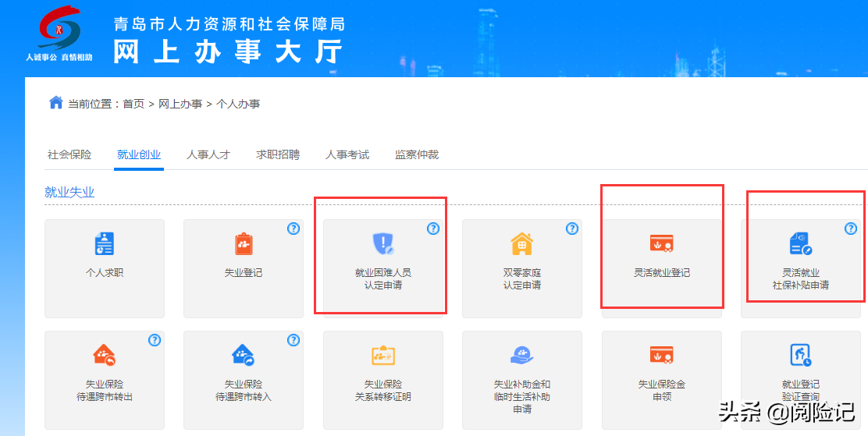Click the home icon in breadcrumb
The width and height of the screenshot is (868, 436).
[56, 102]
